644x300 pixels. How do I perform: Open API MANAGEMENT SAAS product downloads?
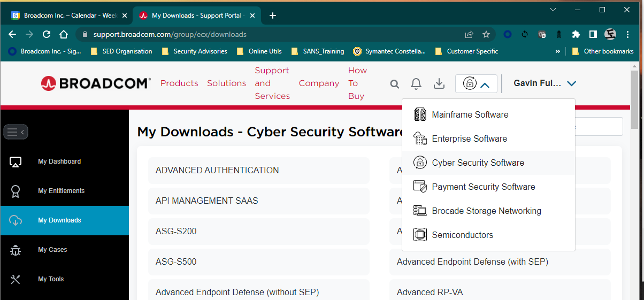pyautogui.click(x=259, y=201)
